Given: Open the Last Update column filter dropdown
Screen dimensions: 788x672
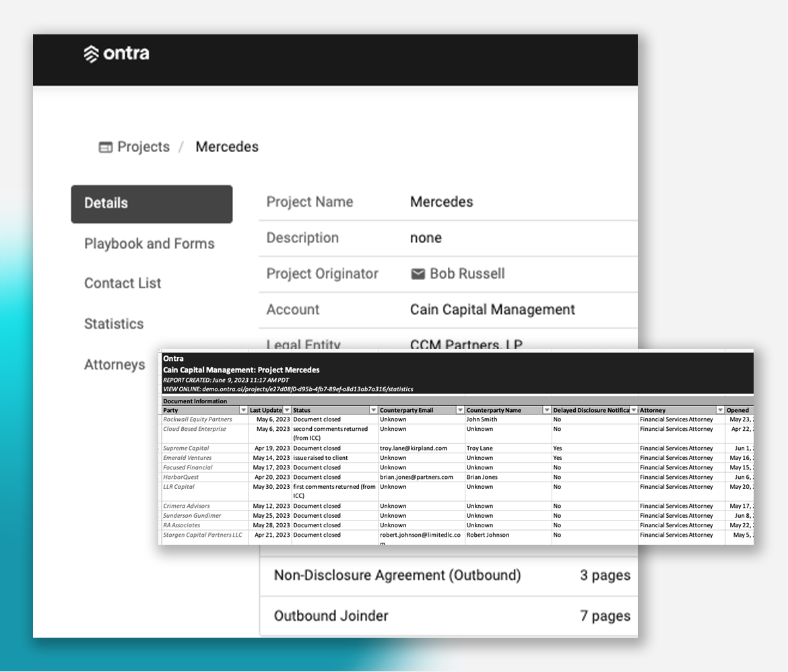Looking at the screenshot, I should pyautogui.click(x=287, y=410).
